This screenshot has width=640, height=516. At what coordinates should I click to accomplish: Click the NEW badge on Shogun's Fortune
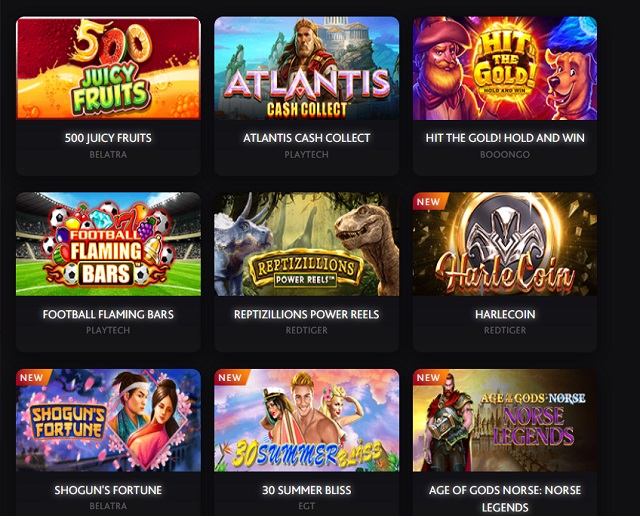click(x=31, y=378)
